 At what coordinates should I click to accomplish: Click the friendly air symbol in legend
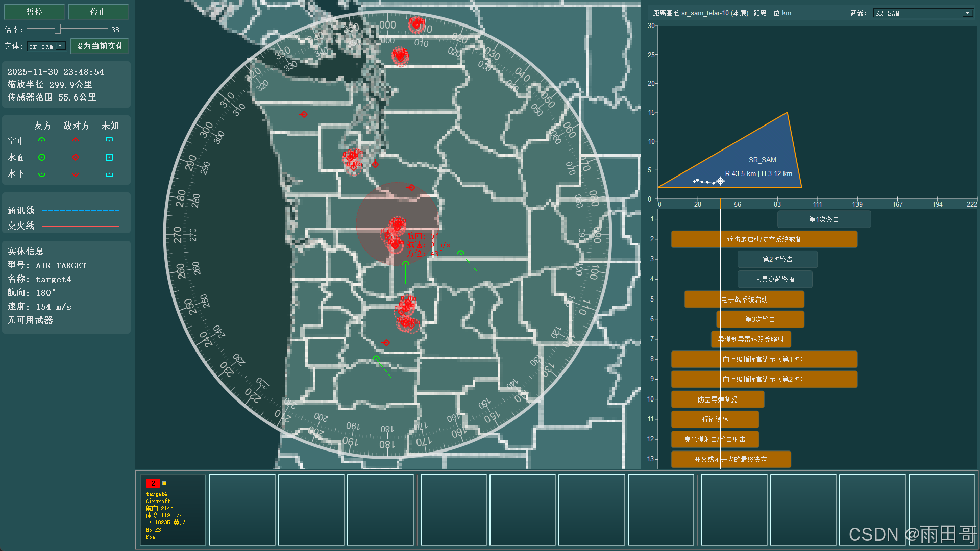[42, 140]
